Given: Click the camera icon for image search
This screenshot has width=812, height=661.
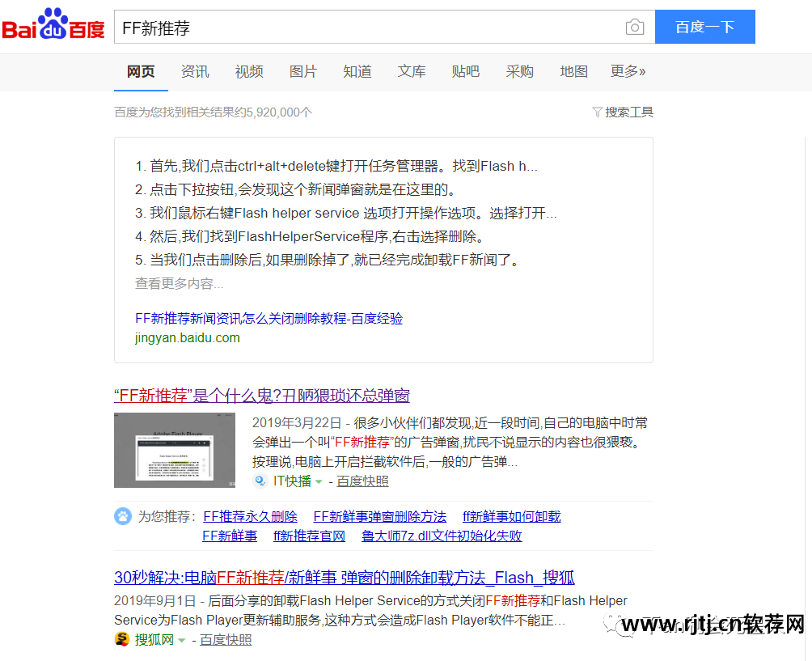Looking at the screenshot, I should [635, 27].
